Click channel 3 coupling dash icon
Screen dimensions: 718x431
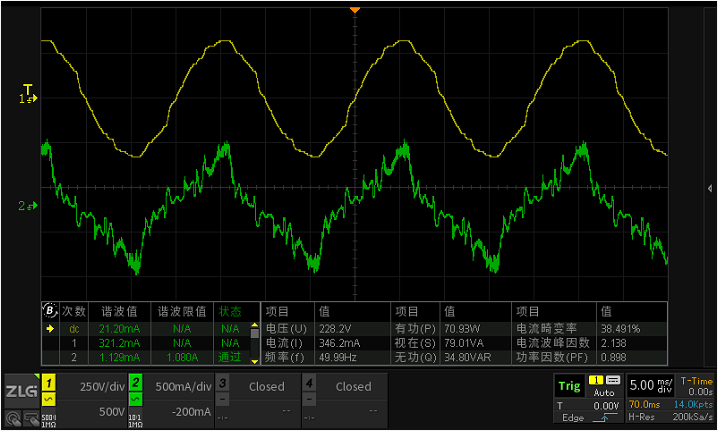point(223,399)
